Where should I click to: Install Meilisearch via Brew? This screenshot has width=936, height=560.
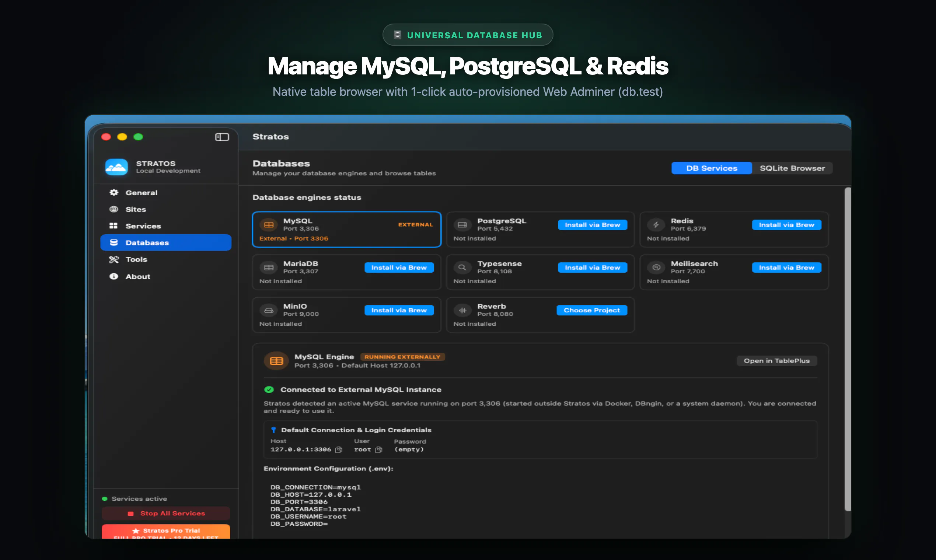[x=786, y=267]
